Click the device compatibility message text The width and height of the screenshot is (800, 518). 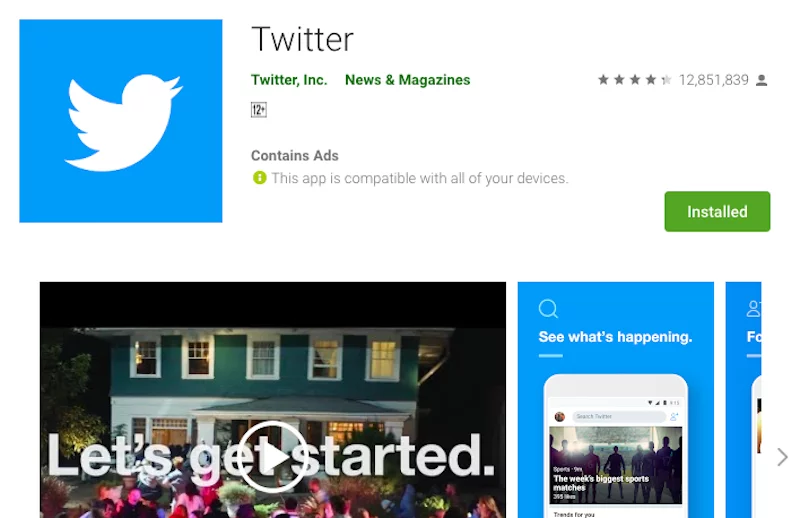(419, 178)
